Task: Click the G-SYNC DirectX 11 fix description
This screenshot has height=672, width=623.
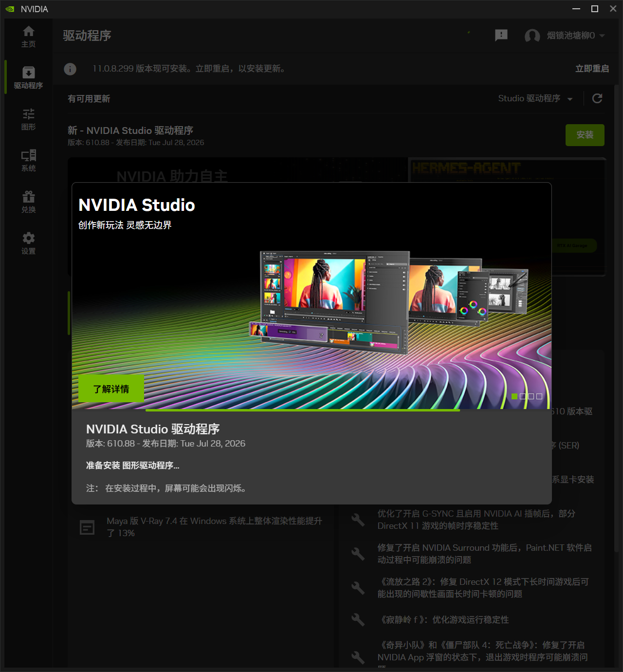Action: (x=476, y=520)
